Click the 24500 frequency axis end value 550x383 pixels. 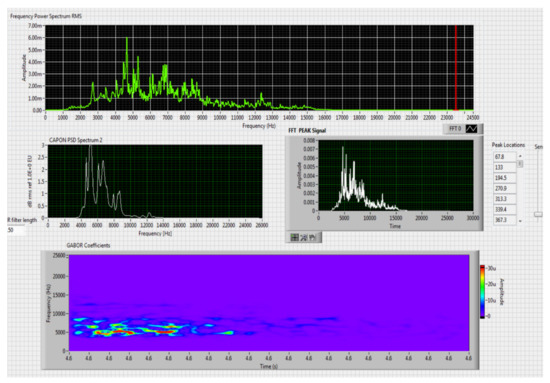[x=473, y=117]
